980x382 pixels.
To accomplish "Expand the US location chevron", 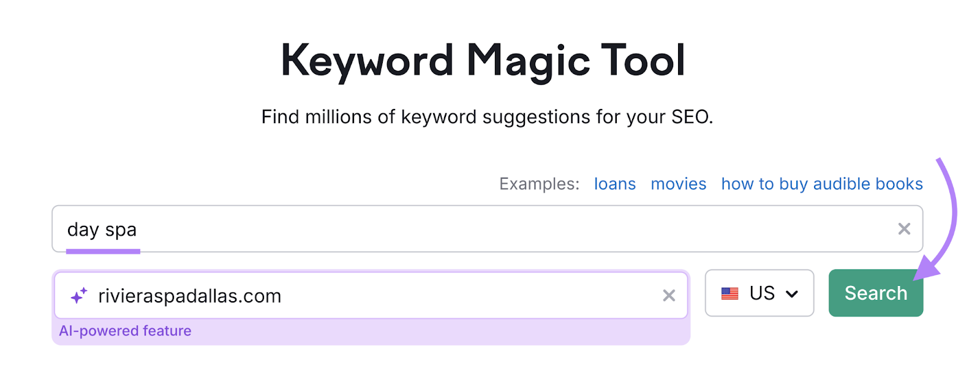I will point(793,293).
